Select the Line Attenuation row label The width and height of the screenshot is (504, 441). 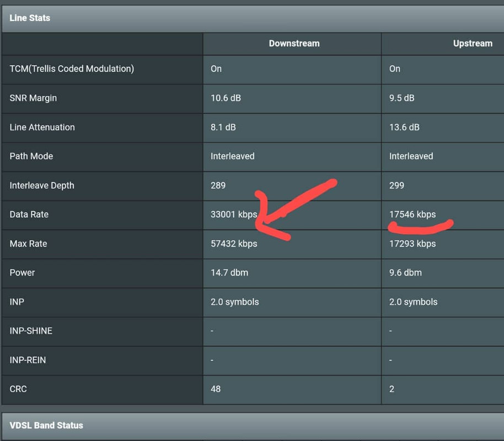[42, 127]
